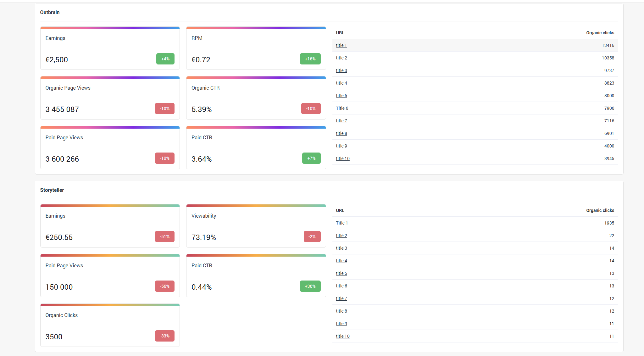Open title 10 at bottom of Storyteller table
644x356 pixels.
coord(342,336)
